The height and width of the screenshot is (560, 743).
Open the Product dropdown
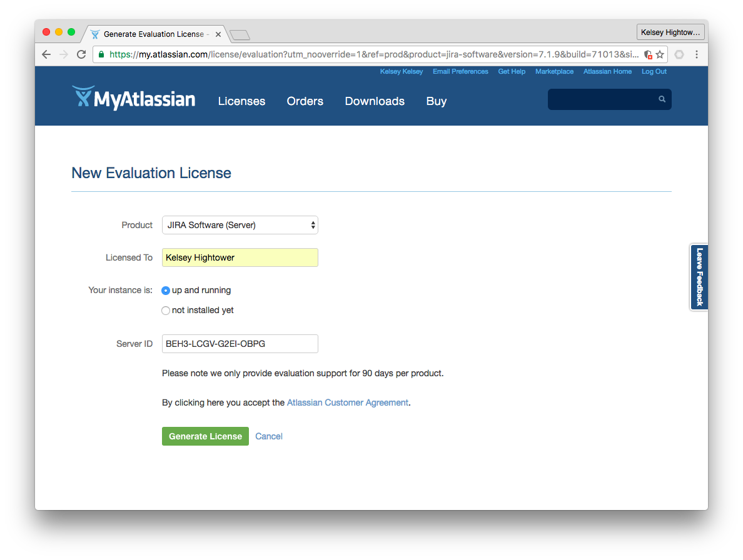[240, 225]
